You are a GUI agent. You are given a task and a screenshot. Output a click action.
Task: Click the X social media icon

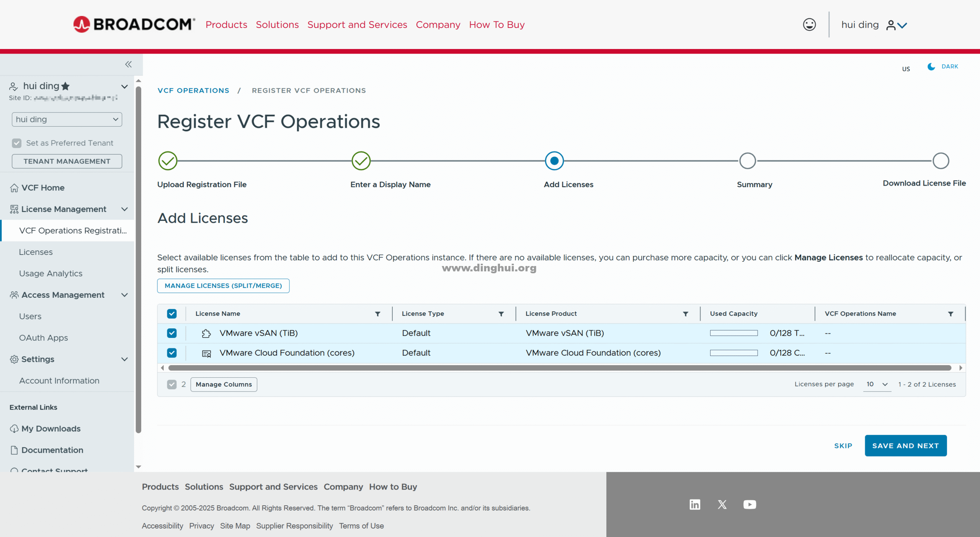point(722,504)
